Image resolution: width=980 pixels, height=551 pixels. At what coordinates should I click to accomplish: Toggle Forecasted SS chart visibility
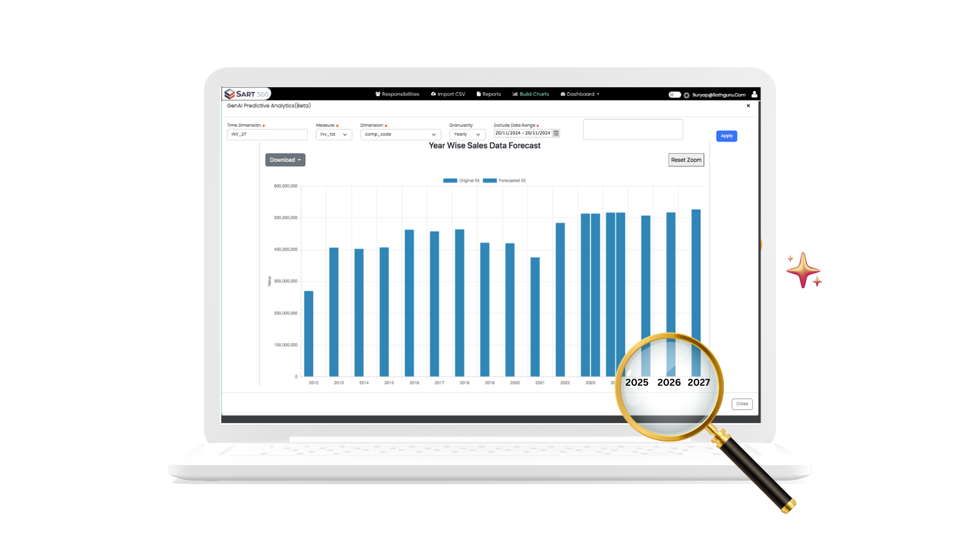tap(511, 180)
